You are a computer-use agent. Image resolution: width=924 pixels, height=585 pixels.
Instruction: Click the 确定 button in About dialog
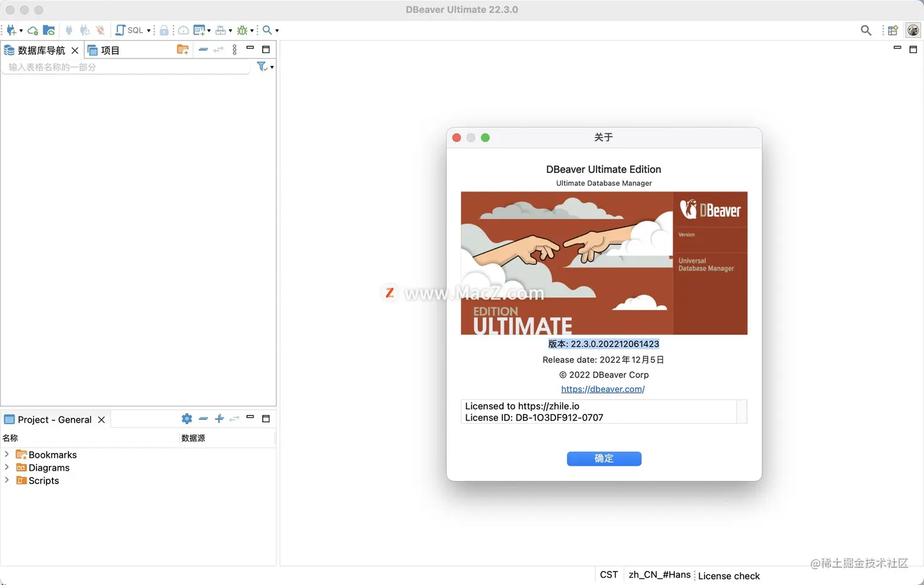point(604,458)
